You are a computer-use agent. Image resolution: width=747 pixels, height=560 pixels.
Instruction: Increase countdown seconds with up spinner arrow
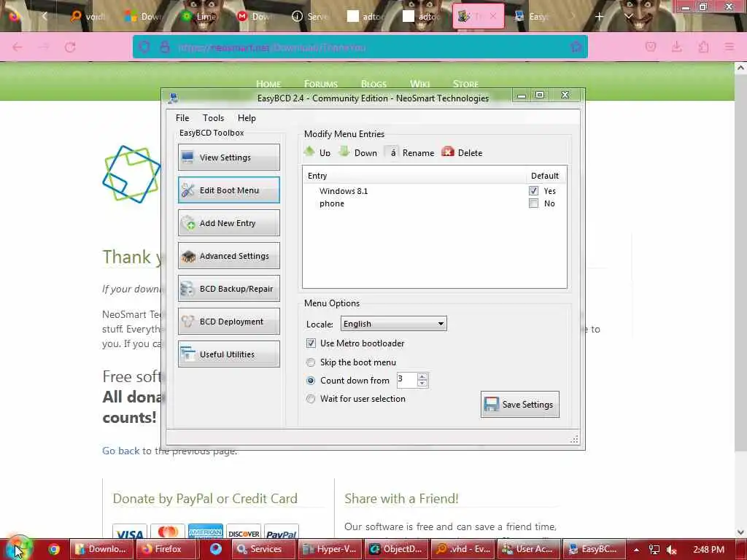422,376
